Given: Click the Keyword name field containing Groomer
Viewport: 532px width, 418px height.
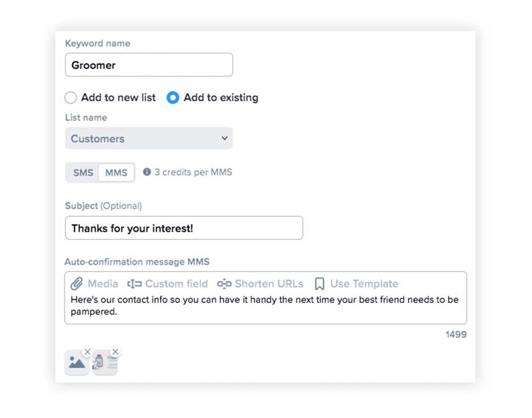Looking at the screenshot, I should [149, 65].
